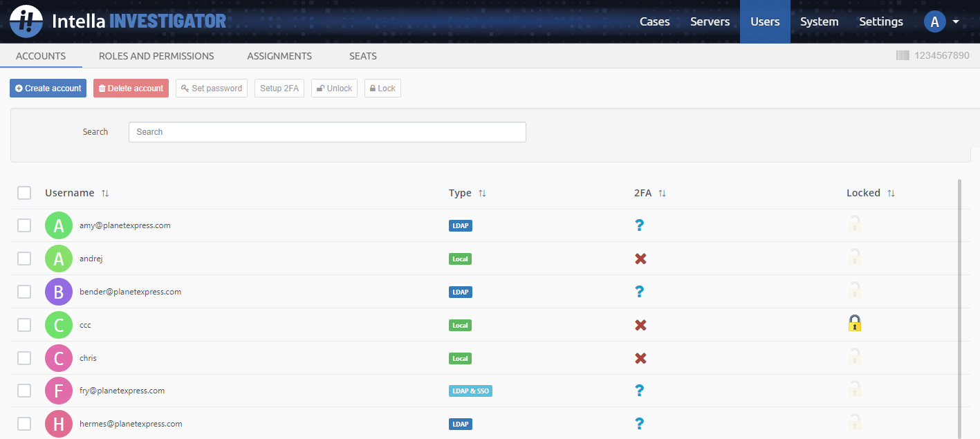Click bender@planetexpress.com's purple avatar circle
This screenshot has height=439, width=980.
pyautogui.click(x=59, y=292)
